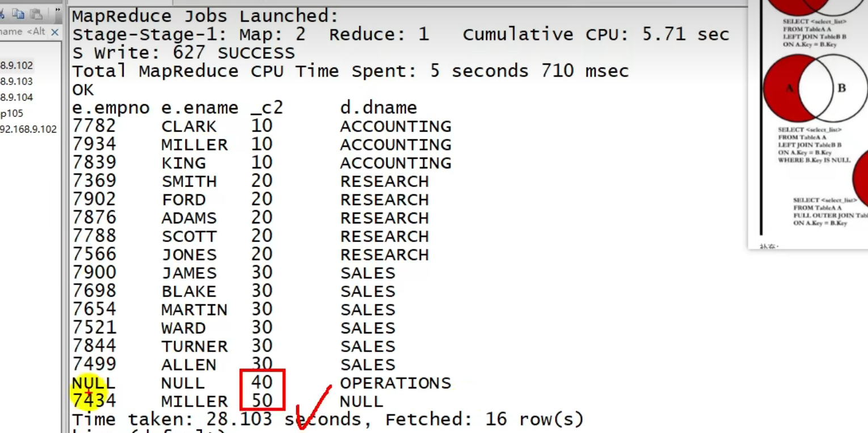Screen dimensions: 868x433
Task: Close the session name filter box
Action: click(x=54, y=32)
